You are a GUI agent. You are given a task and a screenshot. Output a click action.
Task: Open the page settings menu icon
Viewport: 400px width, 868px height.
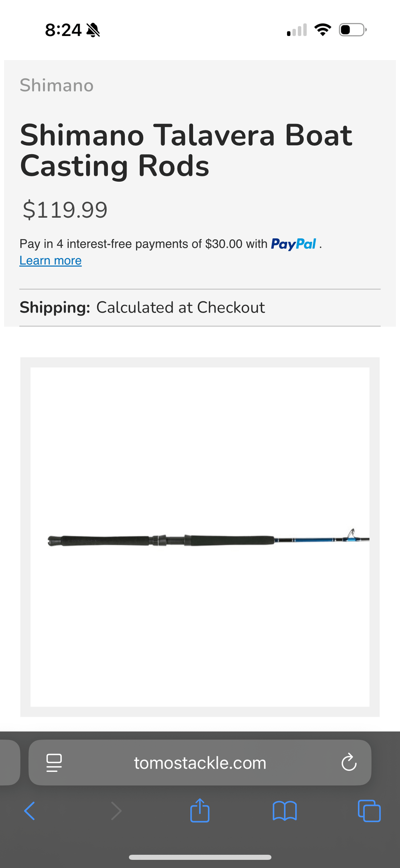pos(54,762)
